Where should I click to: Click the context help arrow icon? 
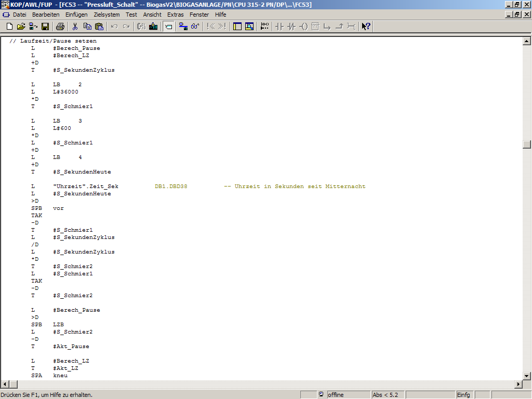(x=366, y=26)
